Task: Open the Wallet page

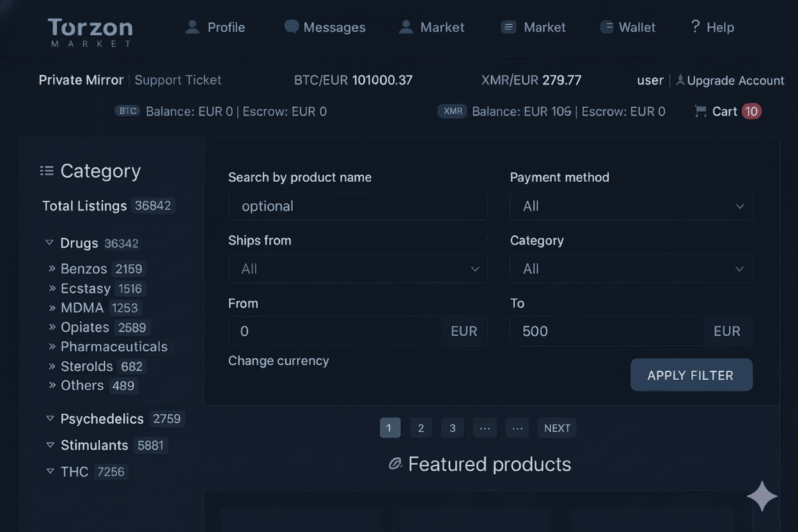Action: pos(628,27)
